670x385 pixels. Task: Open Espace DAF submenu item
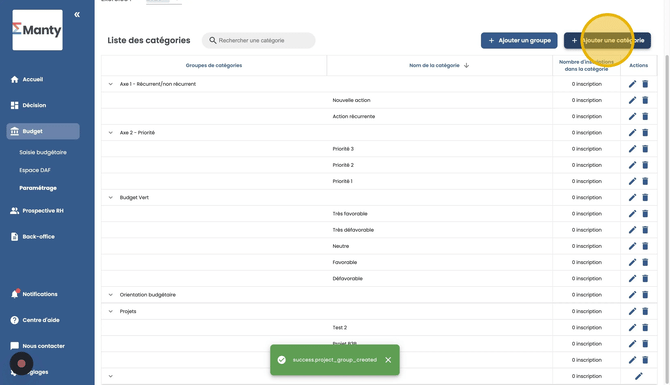click(x=35, y=170)
